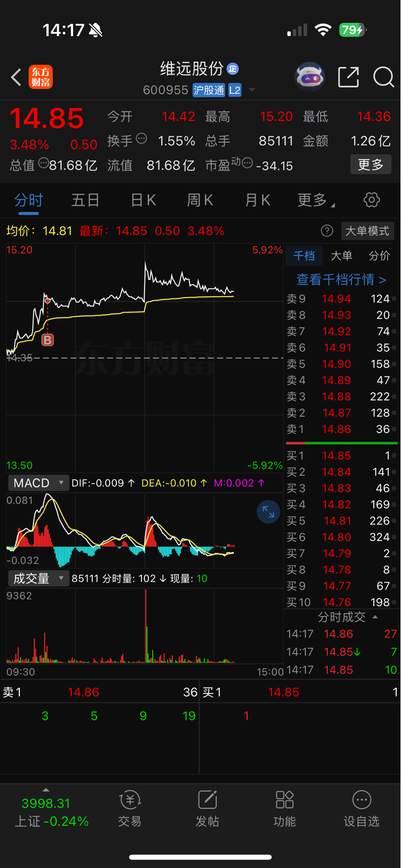Tap the 维远股份 stock title
Screen dimensions: 401x868
tap(192, 68)
